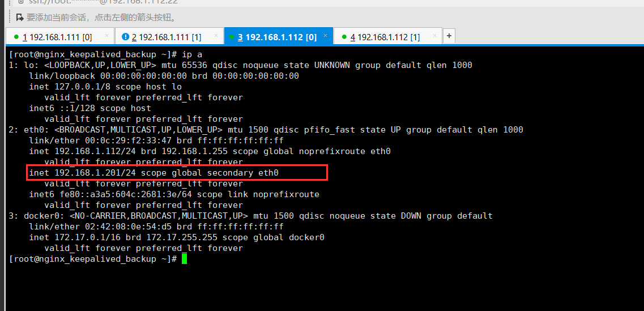Image resolution: width=644 pixels, height=311 pixels.
Task: Click the green status dot on tab 4
Action: [x=344, y=37]
